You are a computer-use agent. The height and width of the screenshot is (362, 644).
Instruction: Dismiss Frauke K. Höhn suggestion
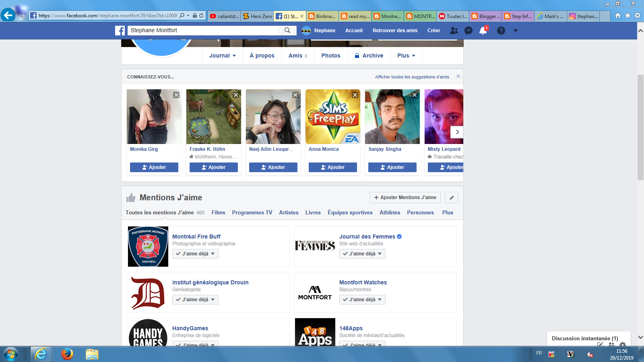pos(236,95)
